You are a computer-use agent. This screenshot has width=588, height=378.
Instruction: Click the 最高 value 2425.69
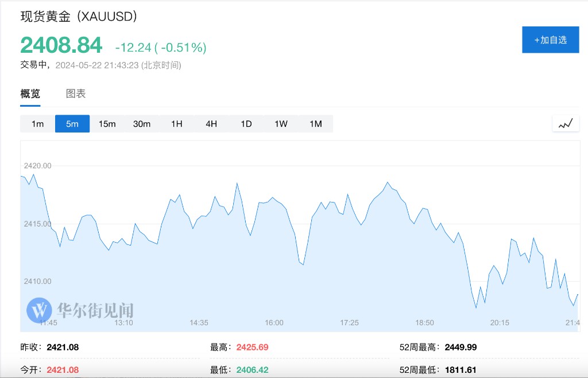click(x=252, y=347)
